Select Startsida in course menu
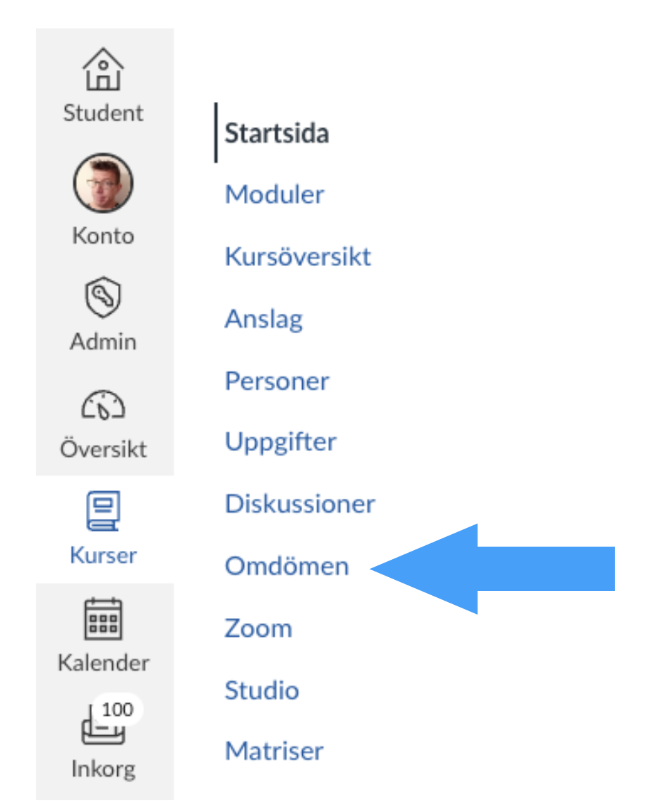 click(277, 133)
